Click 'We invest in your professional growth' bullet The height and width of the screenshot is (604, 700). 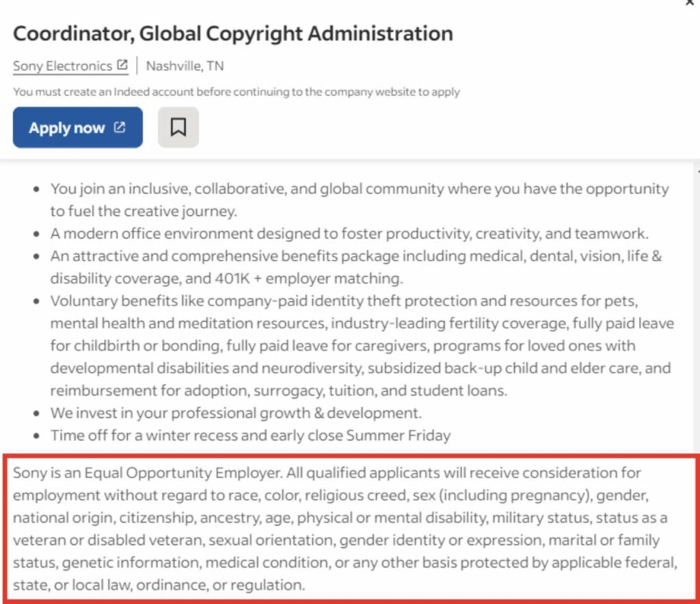[236, 413]
